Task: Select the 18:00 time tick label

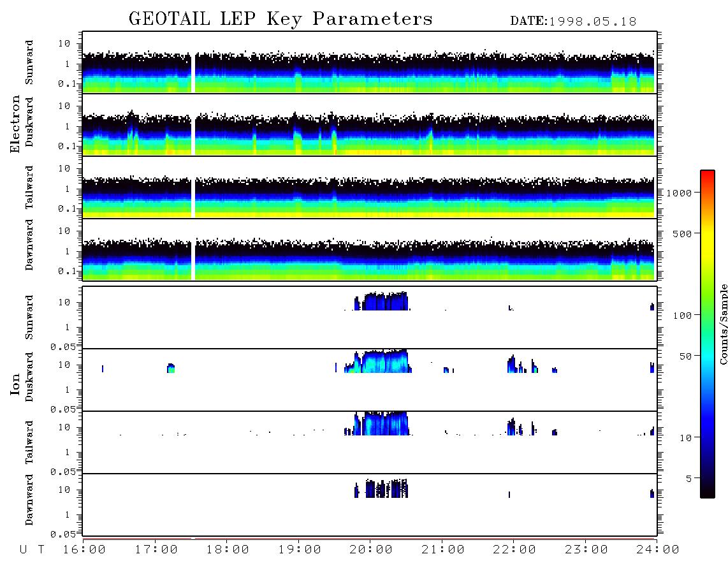Action: (228, 550)
